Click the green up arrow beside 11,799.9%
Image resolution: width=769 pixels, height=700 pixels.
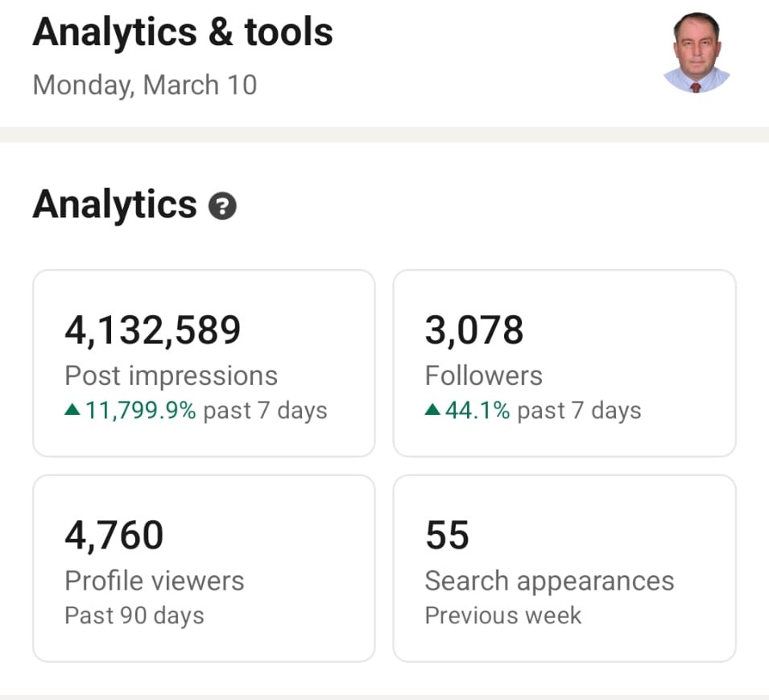click(x=72, y=409)
